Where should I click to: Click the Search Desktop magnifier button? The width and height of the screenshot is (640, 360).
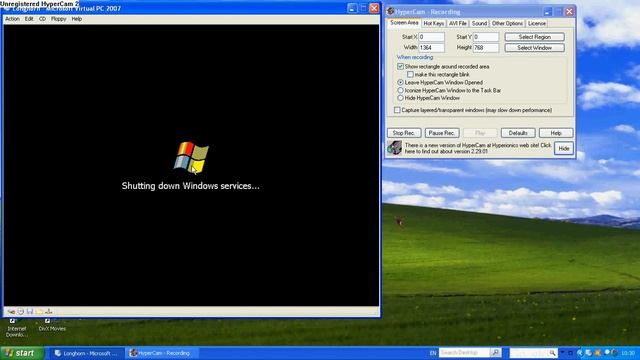pyautogui.click(x=496, y=353)
